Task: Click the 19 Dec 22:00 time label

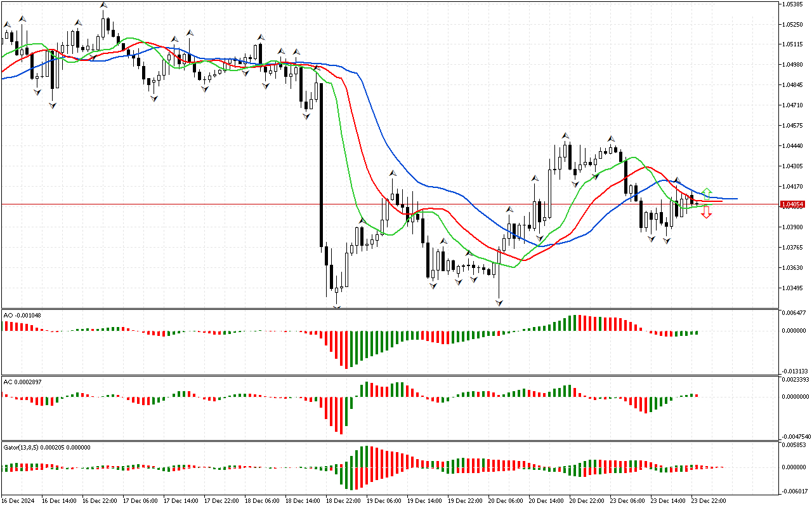Action: 466,501
